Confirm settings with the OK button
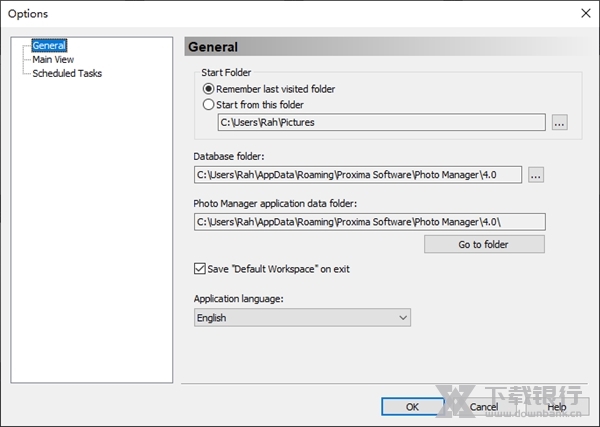This screenshot has height=427, width=600. pos(412,406)
